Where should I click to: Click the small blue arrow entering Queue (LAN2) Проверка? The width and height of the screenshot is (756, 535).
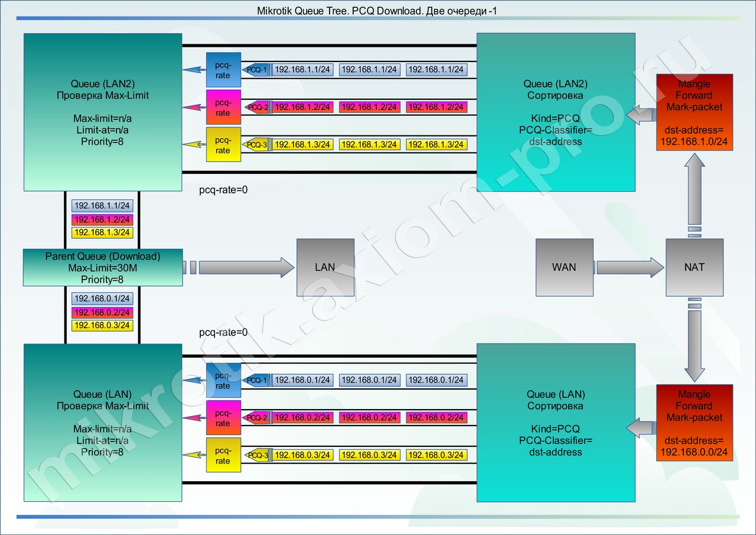tap(194, 70)
